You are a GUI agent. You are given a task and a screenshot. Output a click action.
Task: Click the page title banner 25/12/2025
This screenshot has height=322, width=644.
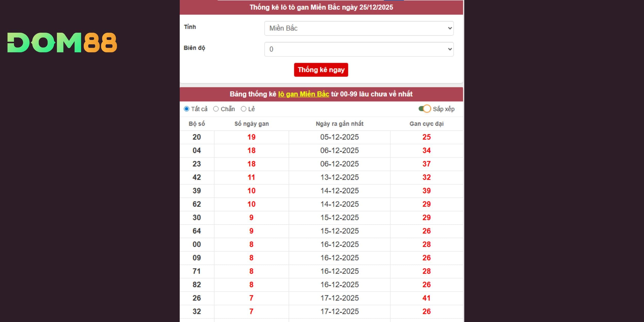[321, 7]
